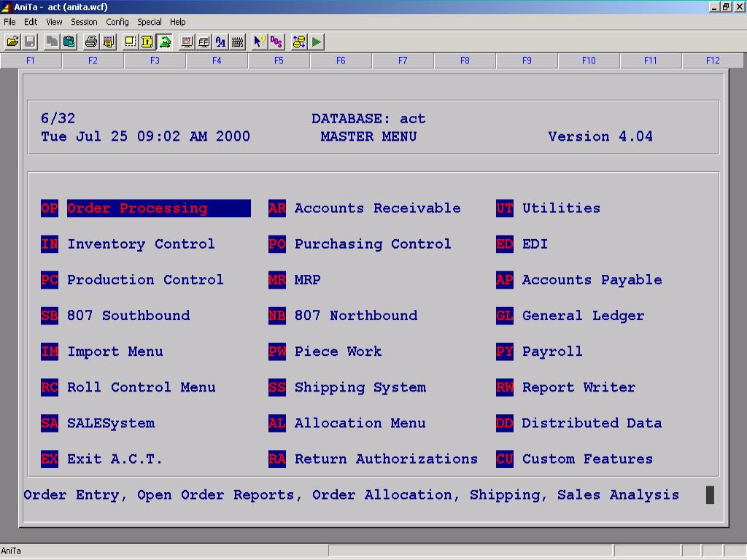747x560 pixels.
Task: Select MRP menu entry
Action: point(295,280)
